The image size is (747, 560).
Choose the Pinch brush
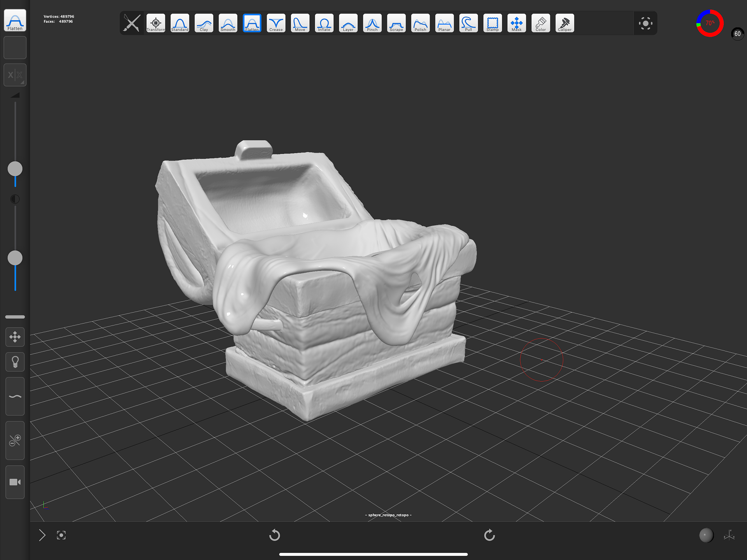[x=372, y=23]
